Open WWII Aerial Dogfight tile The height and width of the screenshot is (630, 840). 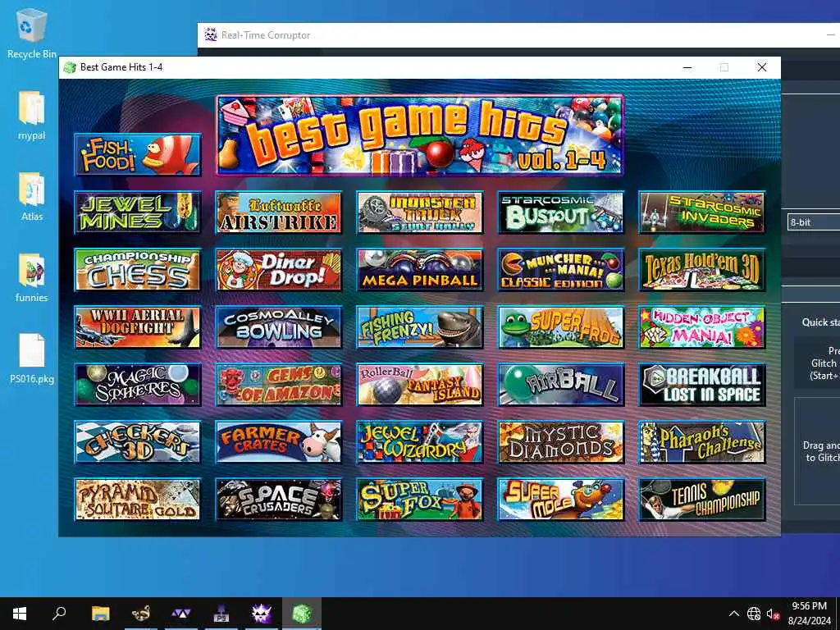coord(138,327)
